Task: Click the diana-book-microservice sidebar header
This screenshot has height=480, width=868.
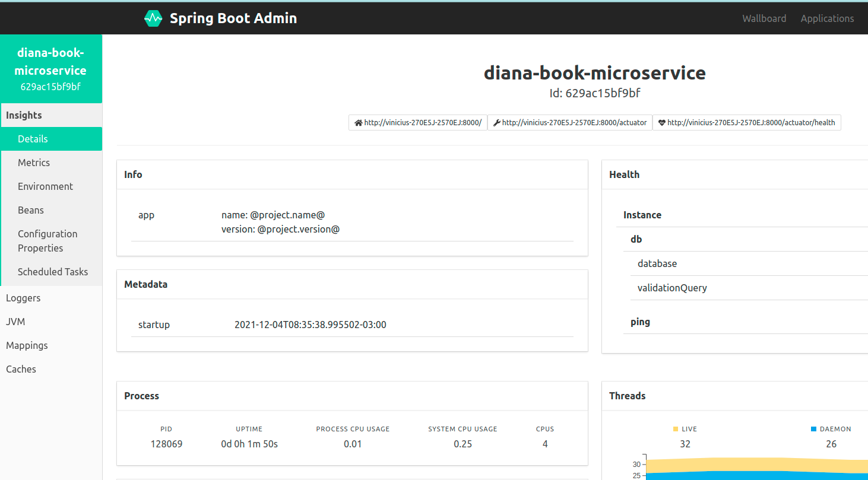Action: 51,69
